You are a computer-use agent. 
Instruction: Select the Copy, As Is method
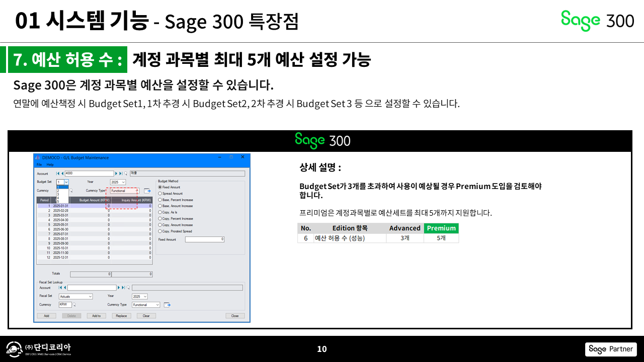(160, 212)
